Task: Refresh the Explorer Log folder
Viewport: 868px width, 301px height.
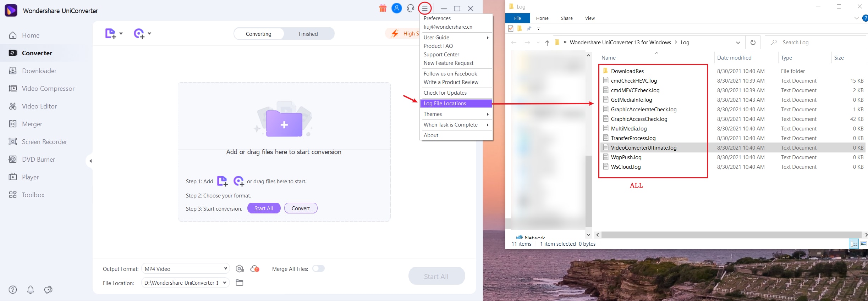Action: click(x=753, y=43)
